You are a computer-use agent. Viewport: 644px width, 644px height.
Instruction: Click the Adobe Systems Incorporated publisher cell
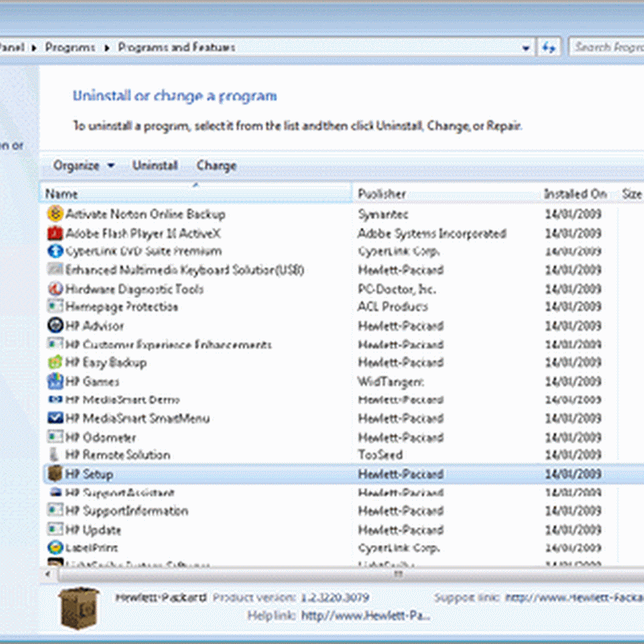431,233
